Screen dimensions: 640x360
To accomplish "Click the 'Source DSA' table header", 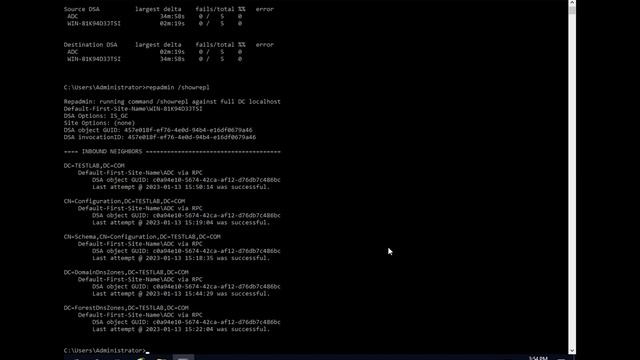I will [x=81, y=9].
